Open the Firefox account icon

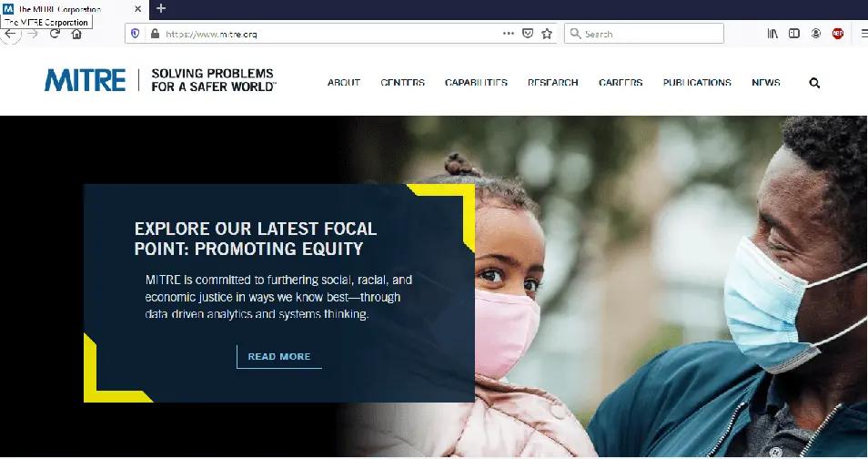tap(816, 34)
